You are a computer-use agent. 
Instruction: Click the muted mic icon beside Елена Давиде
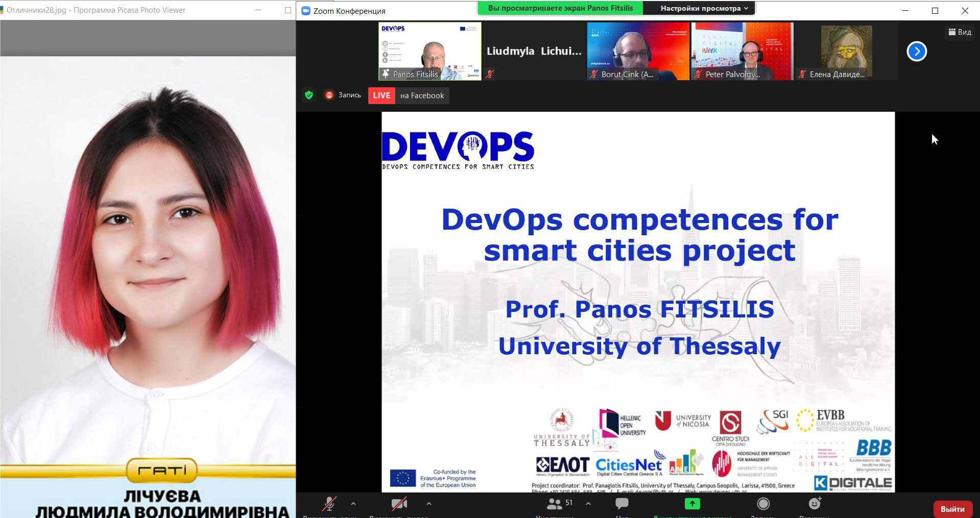[x=802, y=75]
